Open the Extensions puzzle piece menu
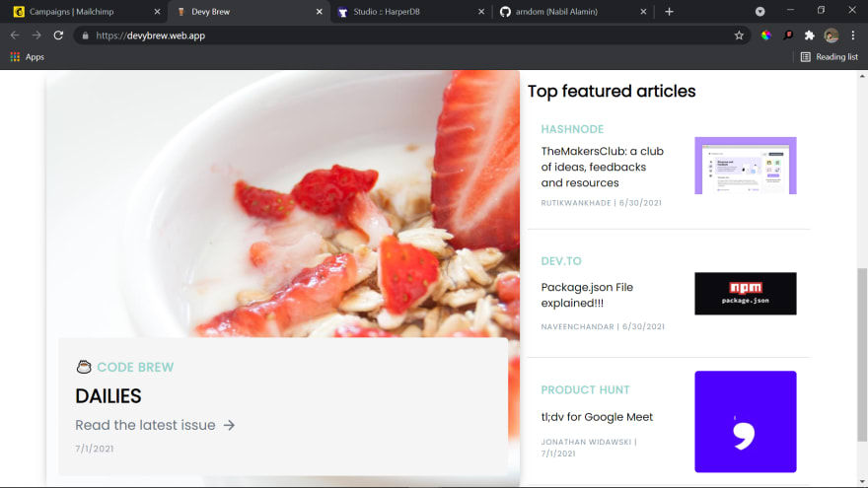Image resolution: width=868 pixels, height=488 pixels. click(810, 35)
